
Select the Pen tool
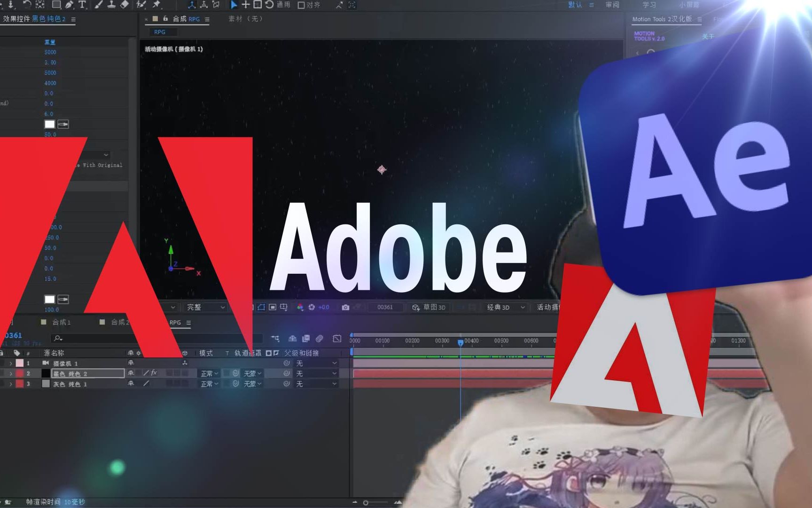[70, 5]
